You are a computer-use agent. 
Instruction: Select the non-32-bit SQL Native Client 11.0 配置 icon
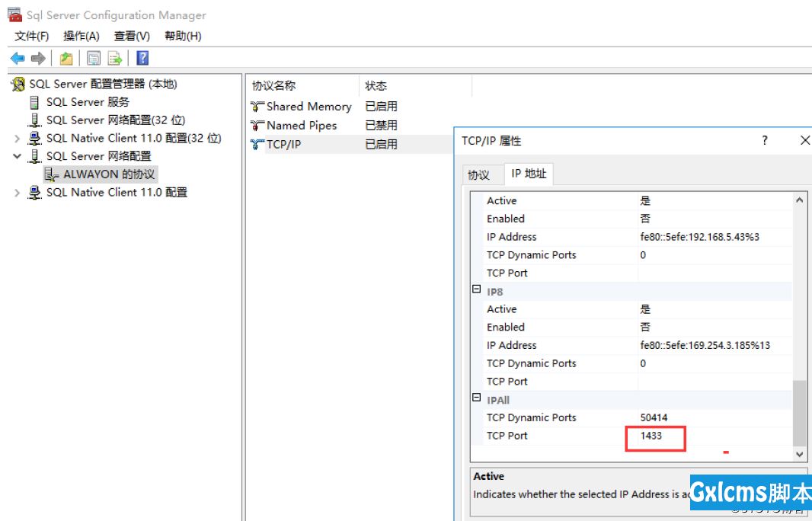coord(34,192)
